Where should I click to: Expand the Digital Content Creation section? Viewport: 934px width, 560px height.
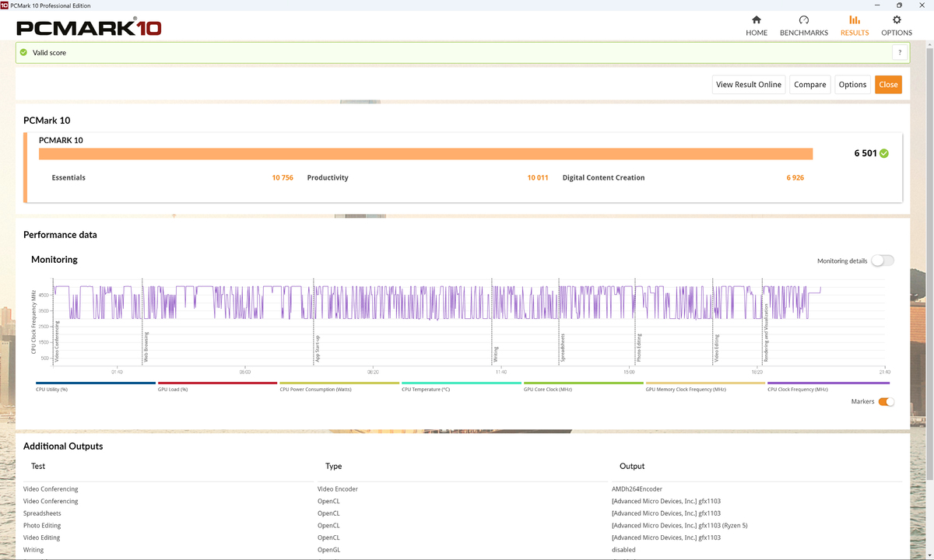pos(603,177)
